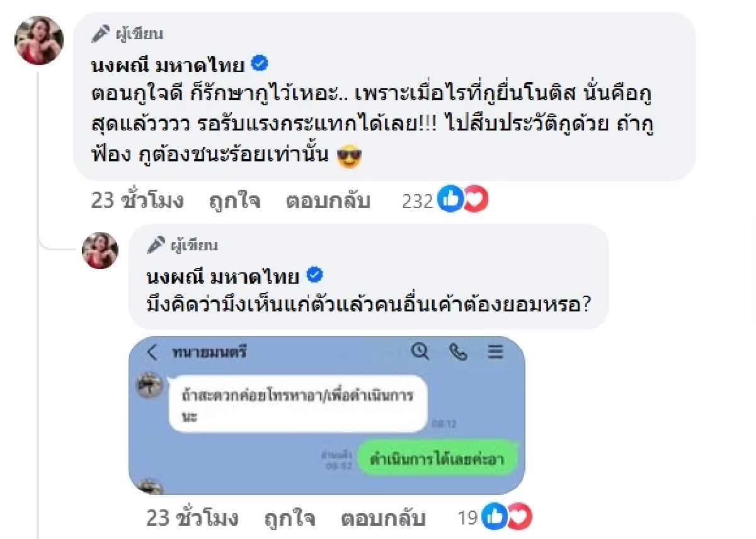
Task: Click the pencil ผู้เขียน icon on the first comment
Action: pyautogui.click(x=100, y=33)
